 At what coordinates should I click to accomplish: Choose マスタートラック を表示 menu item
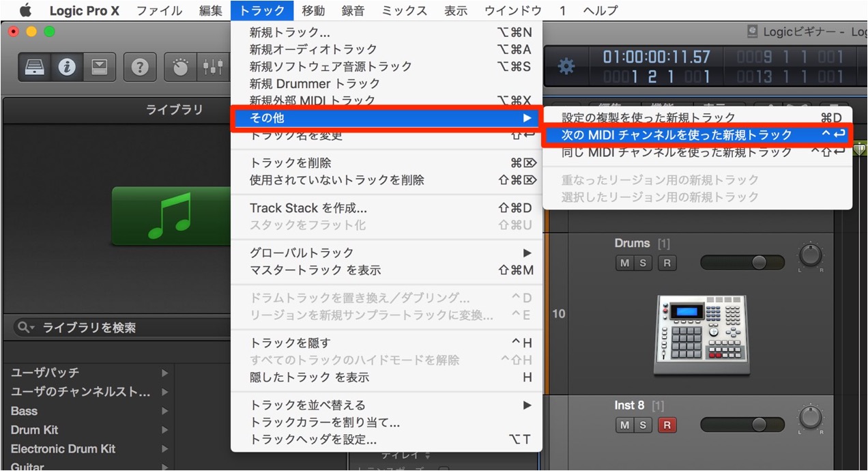[x=386, y=270]
